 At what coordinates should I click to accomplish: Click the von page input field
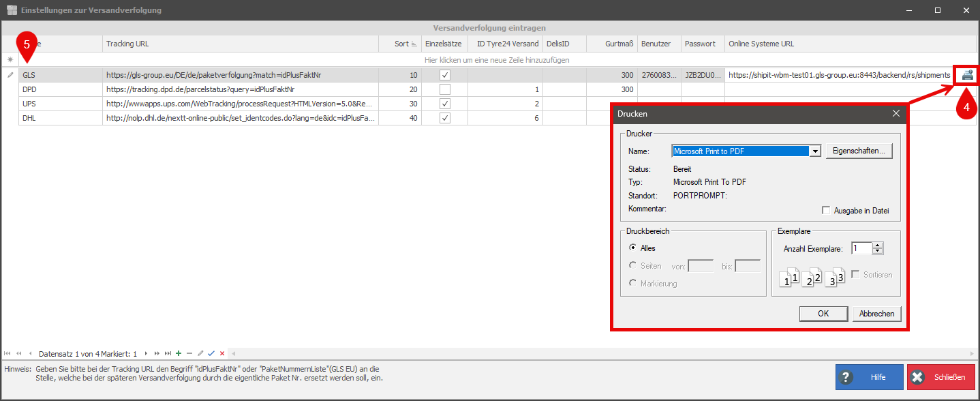pyautogui.click(x=701, y=266)
